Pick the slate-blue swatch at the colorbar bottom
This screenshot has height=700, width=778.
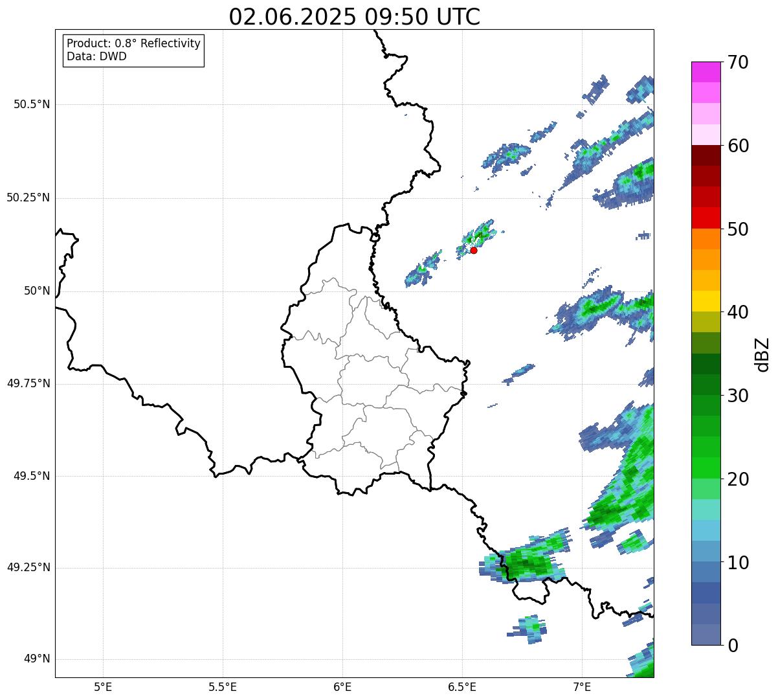coord(706,635)
